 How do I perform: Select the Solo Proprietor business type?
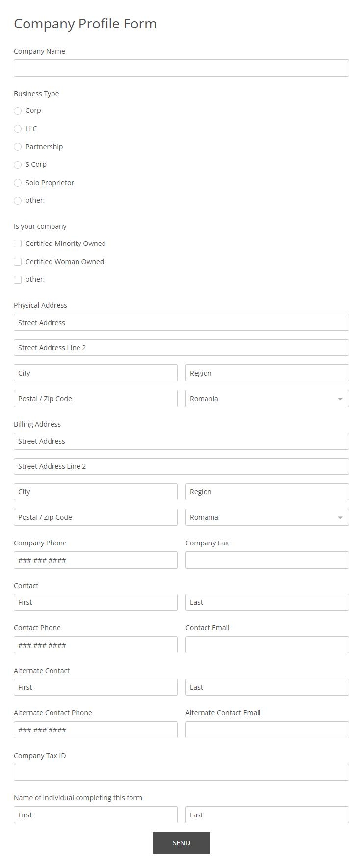18,183
